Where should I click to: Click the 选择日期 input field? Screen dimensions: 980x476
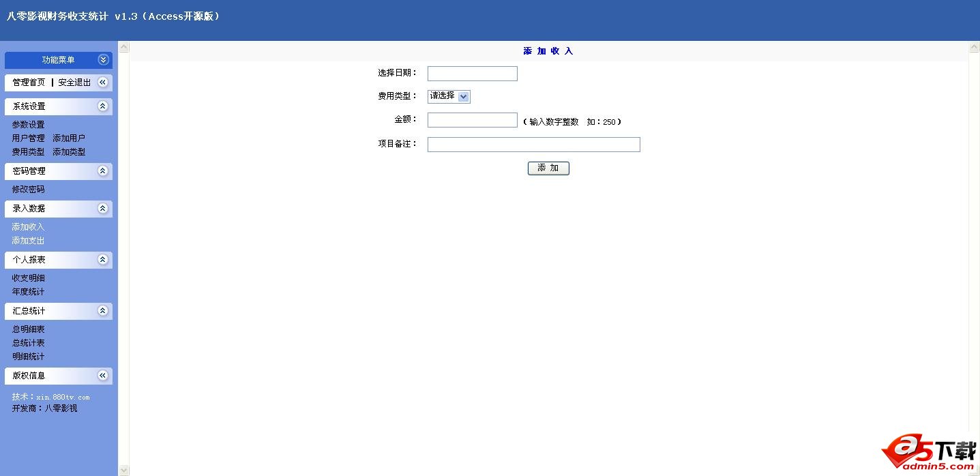tap(473, 74)
